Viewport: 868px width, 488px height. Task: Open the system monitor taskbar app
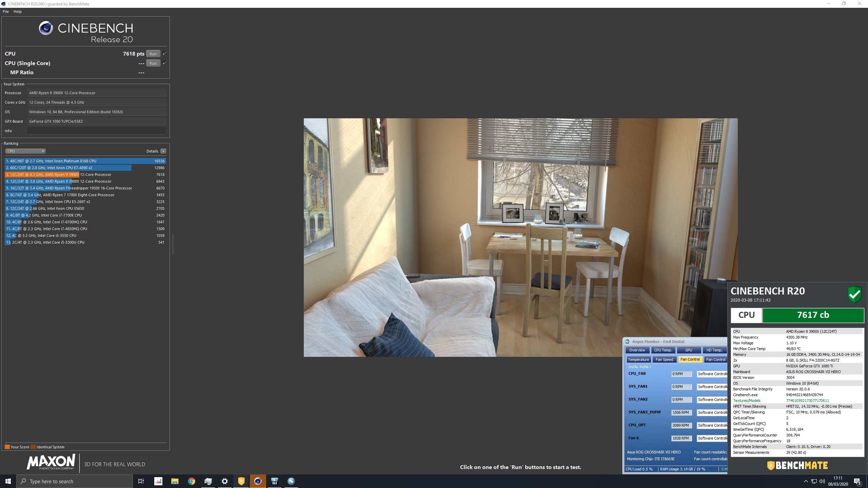(208, 481)
